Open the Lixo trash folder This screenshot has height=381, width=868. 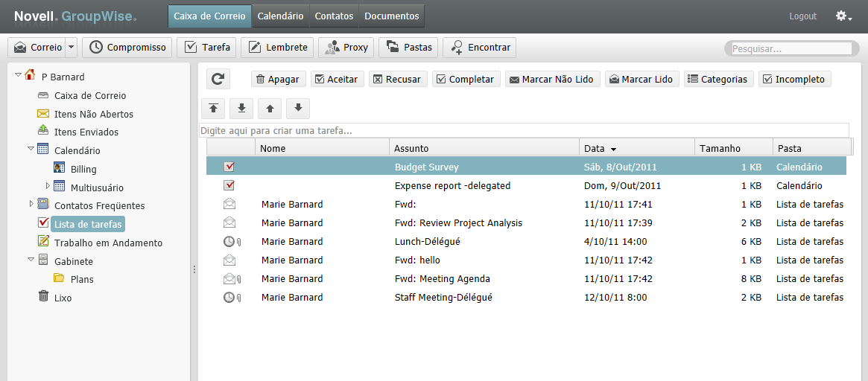point(63,298)
